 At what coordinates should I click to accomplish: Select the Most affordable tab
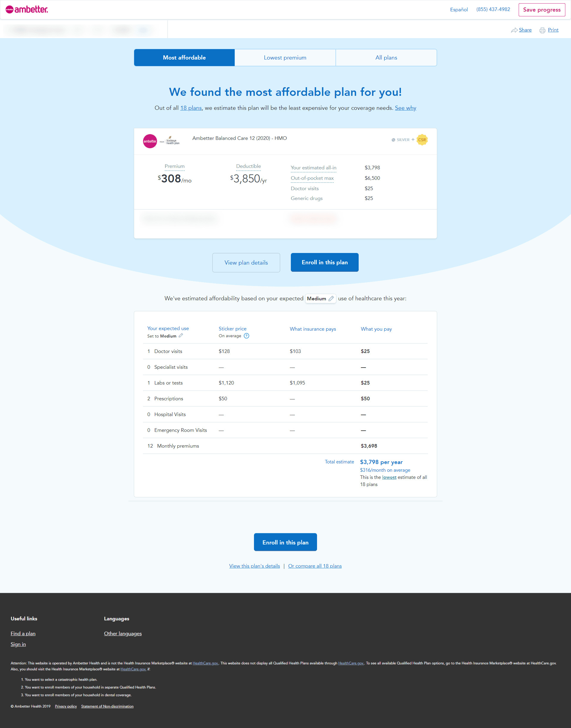[184, 57]
